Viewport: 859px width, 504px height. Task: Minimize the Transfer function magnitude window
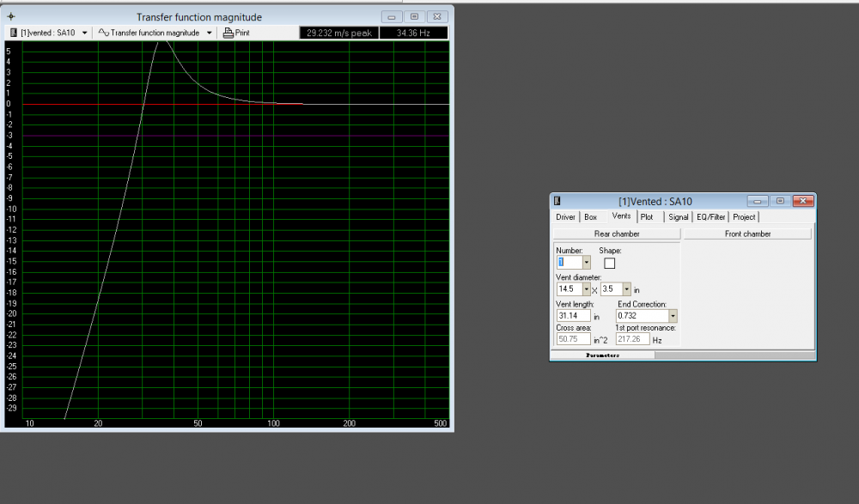pos(392,17)
